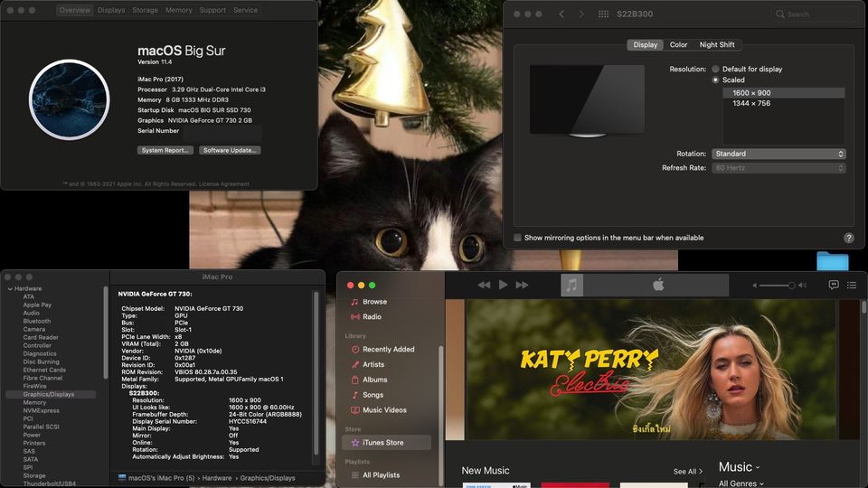
Task: Play music in the Music app
Action: [x=503, y=285]
